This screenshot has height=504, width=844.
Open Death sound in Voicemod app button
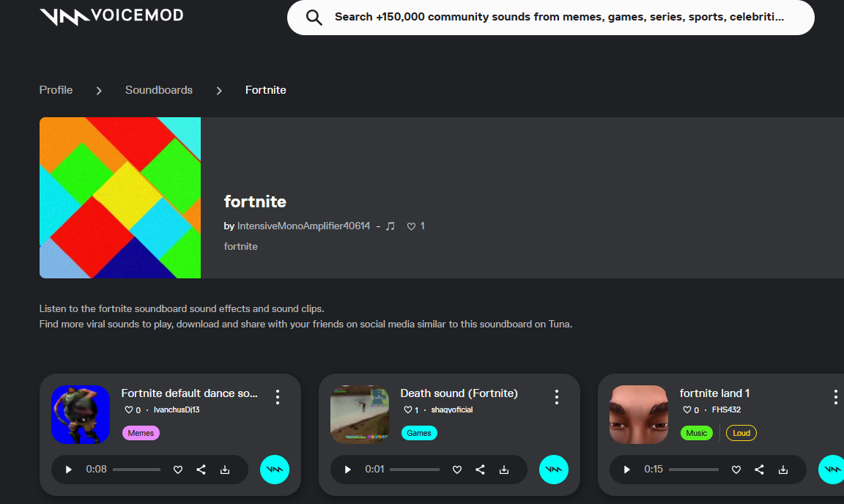(x=554, y=470)
